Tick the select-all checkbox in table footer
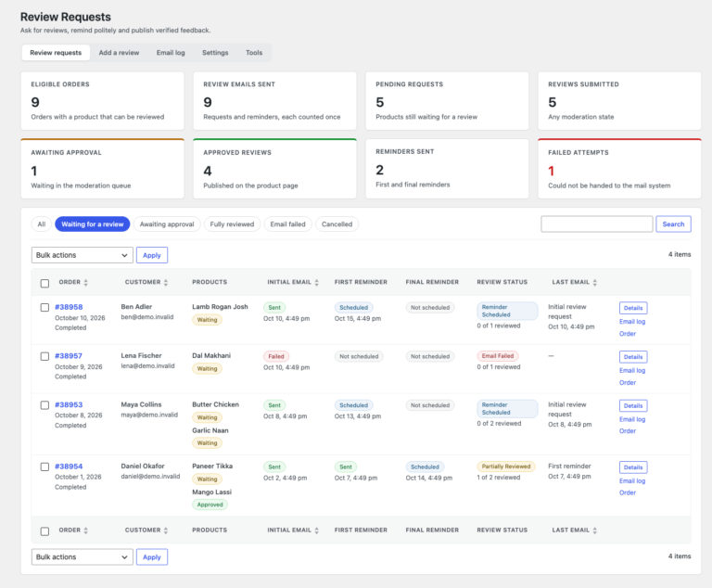The width and height of the screenshot is (712, 588). point(44,531)
